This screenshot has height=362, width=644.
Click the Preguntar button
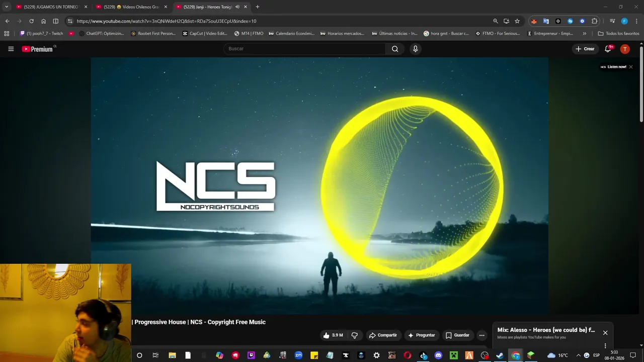pos(421,335)
